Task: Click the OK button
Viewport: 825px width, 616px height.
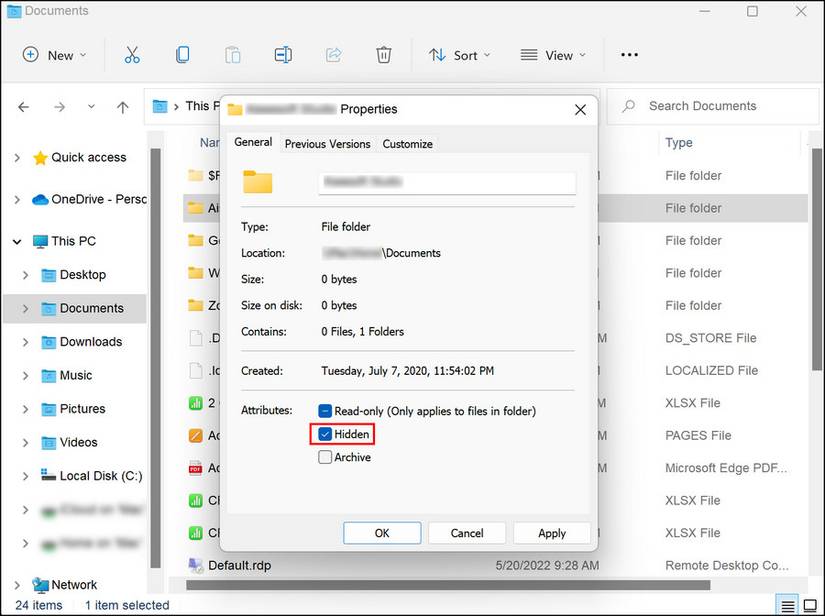Action: pos(382,533)
